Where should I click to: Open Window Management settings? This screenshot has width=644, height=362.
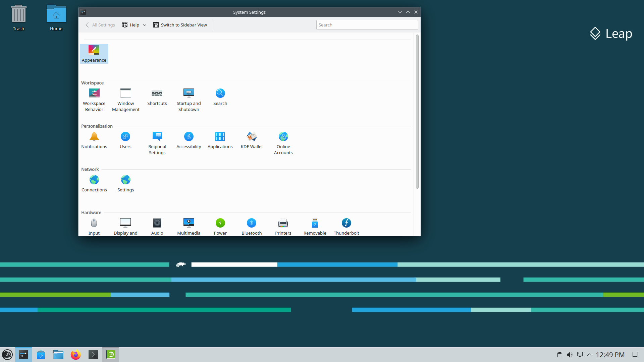pos(126,100)
